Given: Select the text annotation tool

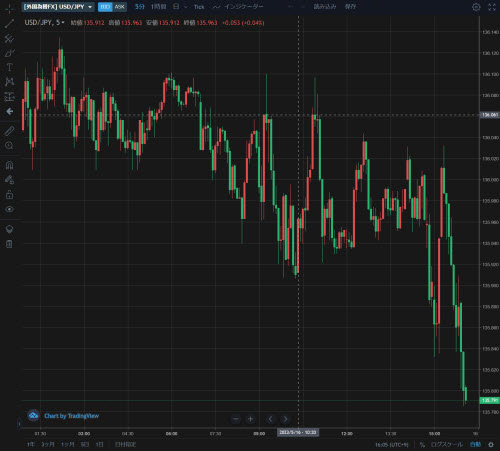Looking at the screenshot, I should coord(9,67).
